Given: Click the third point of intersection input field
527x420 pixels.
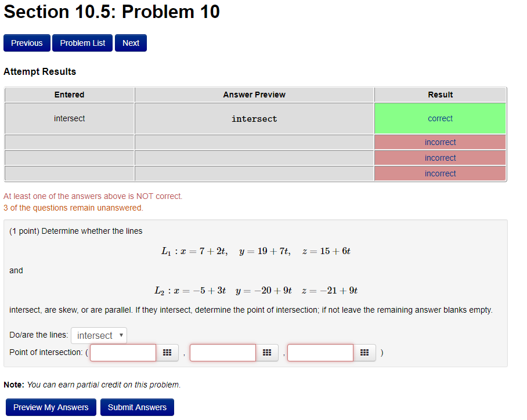Looking at the screenshot, I should (x=320, y=352).
